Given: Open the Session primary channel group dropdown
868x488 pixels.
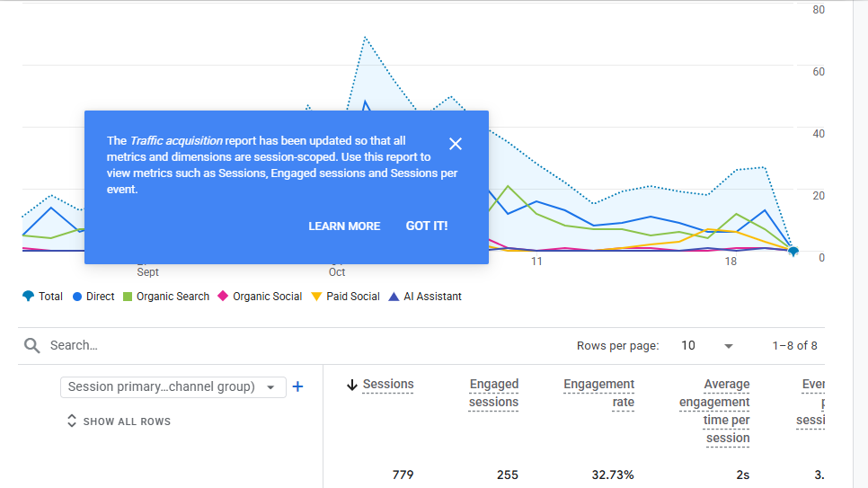Looking at the screenshot, I should click(173, 386).
